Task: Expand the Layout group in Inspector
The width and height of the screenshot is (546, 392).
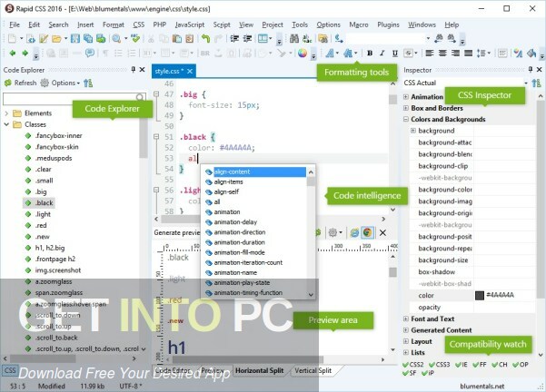Action: pos(406,341)
